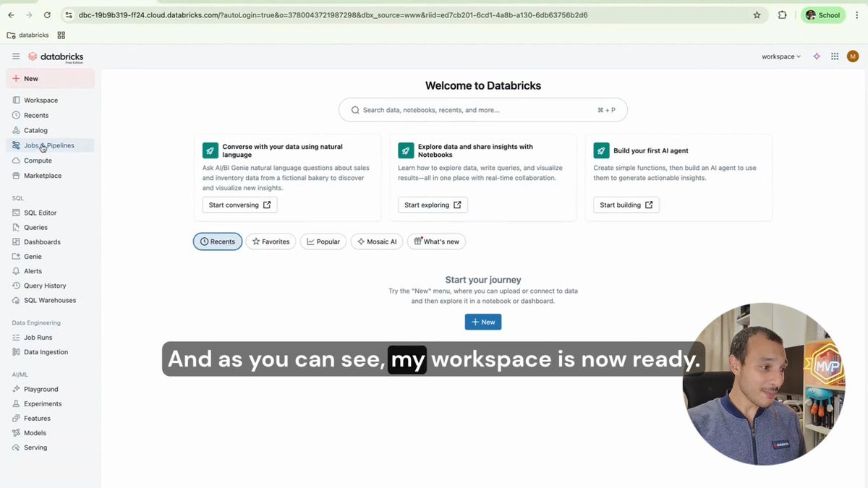Click the "Welcome to Databricks" heading
The width and height of the screenshot is (868, 488).
pos(483,85)
